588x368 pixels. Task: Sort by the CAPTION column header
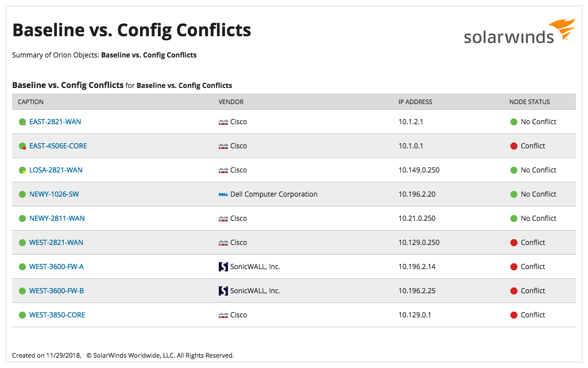click(x=31, y=102)
